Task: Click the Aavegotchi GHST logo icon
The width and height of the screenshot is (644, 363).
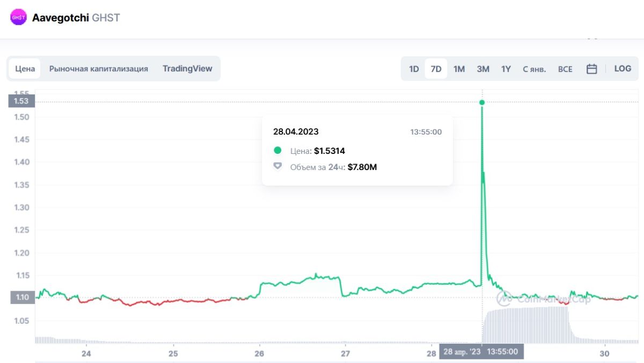Action: [x=19, y=18]
